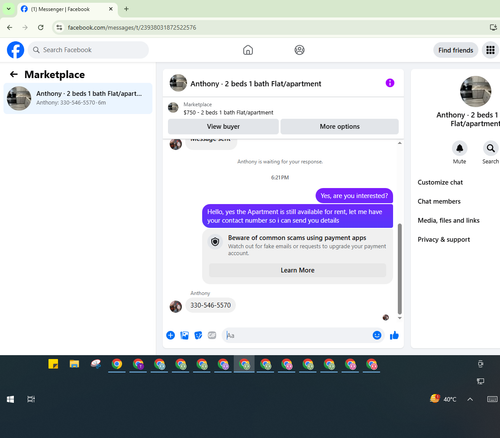This screenshot has height=438, width=500.
Task: Click the message '330-546-5570'
Action: pyautogui.click(x=210, y=305)
